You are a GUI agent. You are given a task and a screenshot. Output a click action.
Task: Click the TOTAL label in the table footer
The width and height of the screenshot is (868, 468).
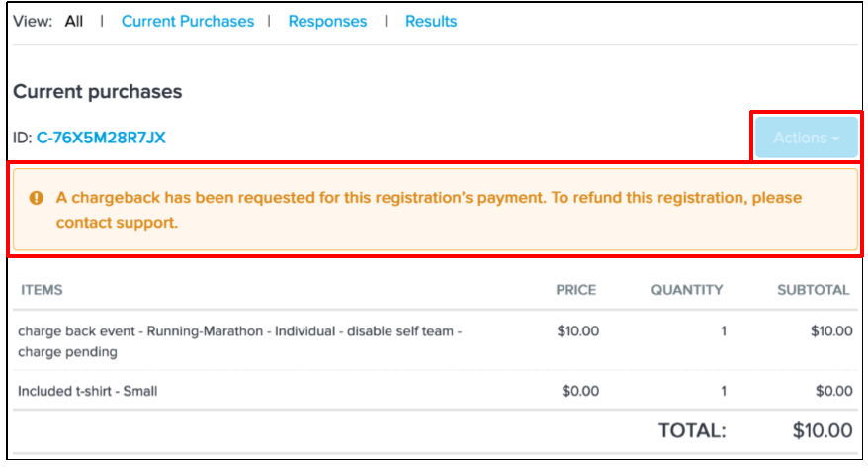pos(692,430)
